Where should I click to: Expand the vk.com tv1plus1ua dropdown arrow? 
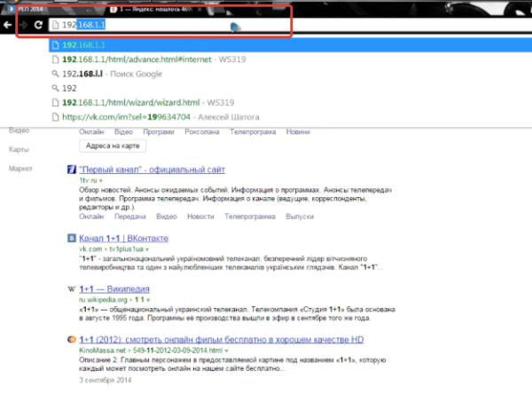[147, 249]
